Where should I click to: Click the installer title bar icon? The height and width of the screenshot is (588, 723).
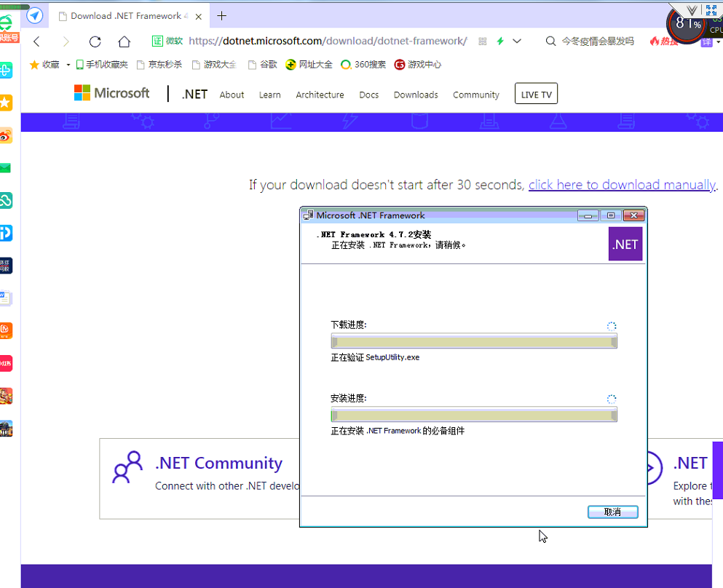[308, 215]
